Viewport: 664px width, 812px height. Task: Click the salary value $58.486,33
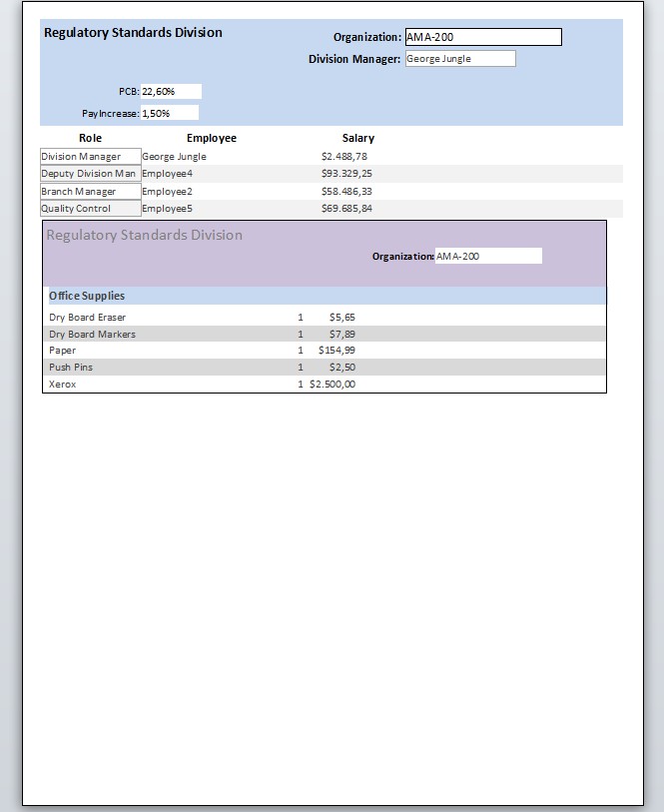click(346, 191)
